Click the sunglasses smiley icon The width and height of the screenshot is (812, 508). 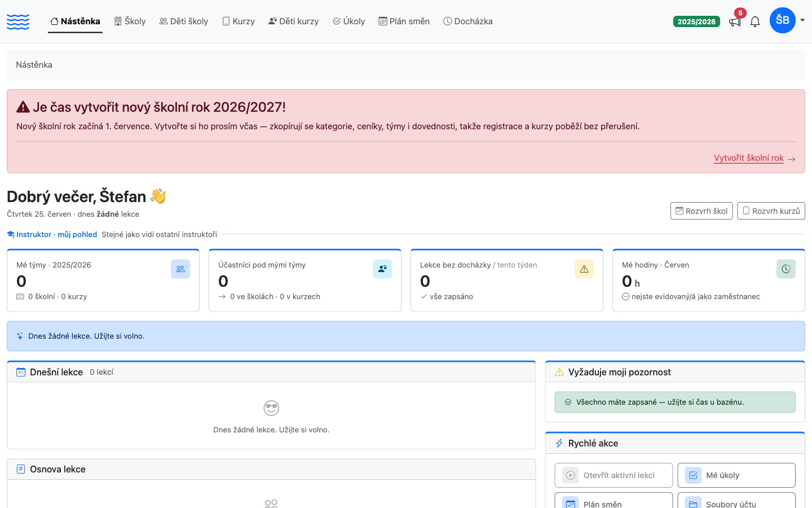coord(271,408)
